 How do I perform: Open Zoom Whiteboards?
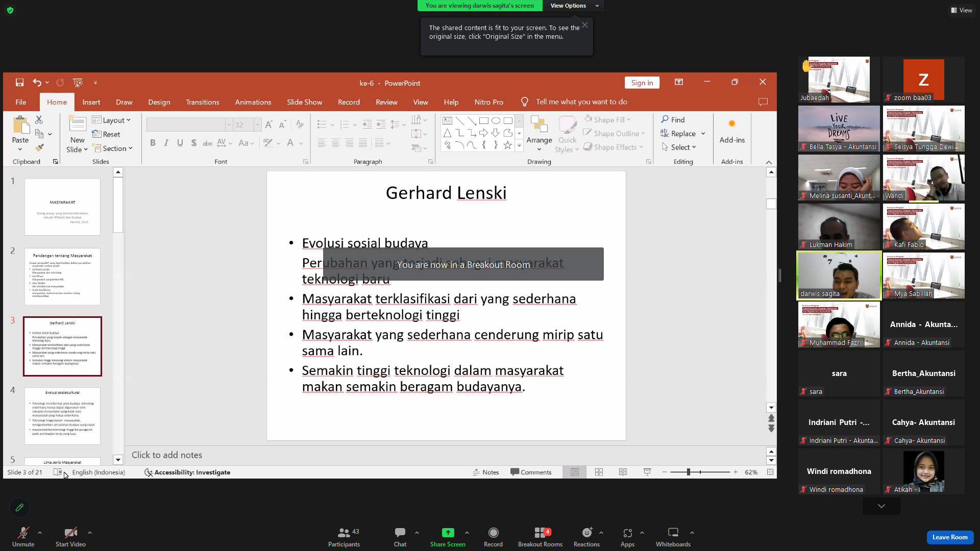pyautogui.click(x=673, y=537)
